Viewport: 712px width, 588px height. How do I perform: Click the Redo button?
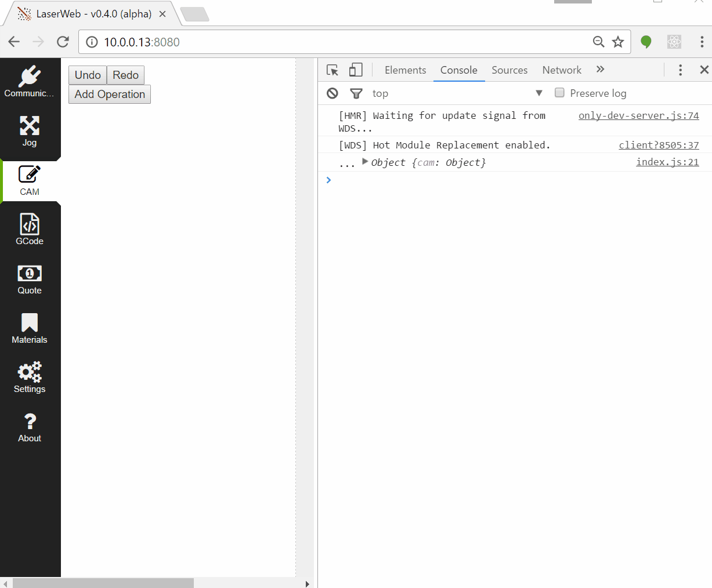coord(126,75)
